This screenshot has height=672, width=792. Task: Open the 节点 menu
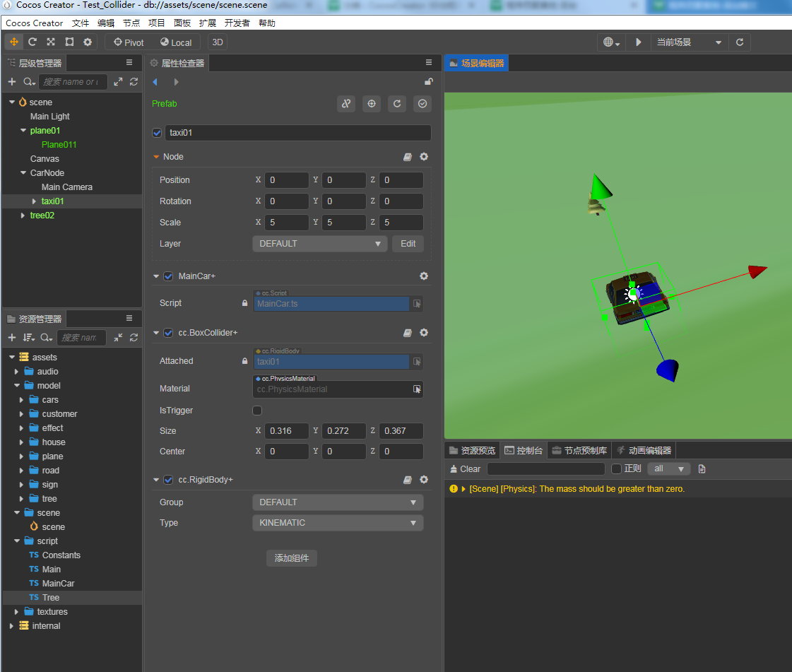[131, 23]
